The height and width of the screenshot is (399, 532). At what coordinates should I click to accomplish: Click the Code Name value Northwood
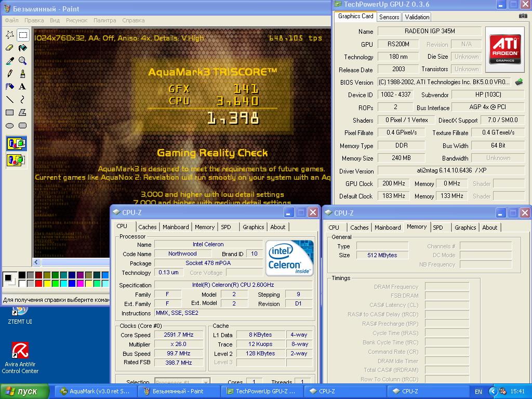tap(182, 254)
